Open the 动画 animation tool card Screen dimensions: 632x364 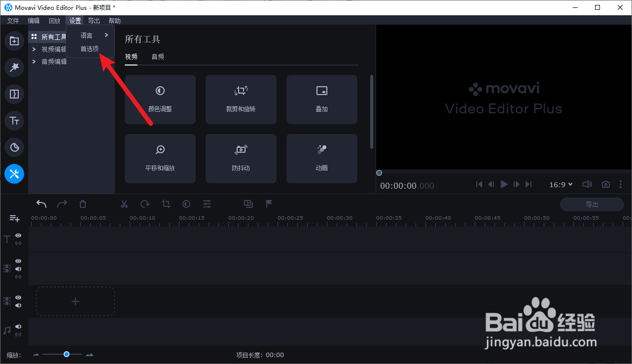coord(322,159)
